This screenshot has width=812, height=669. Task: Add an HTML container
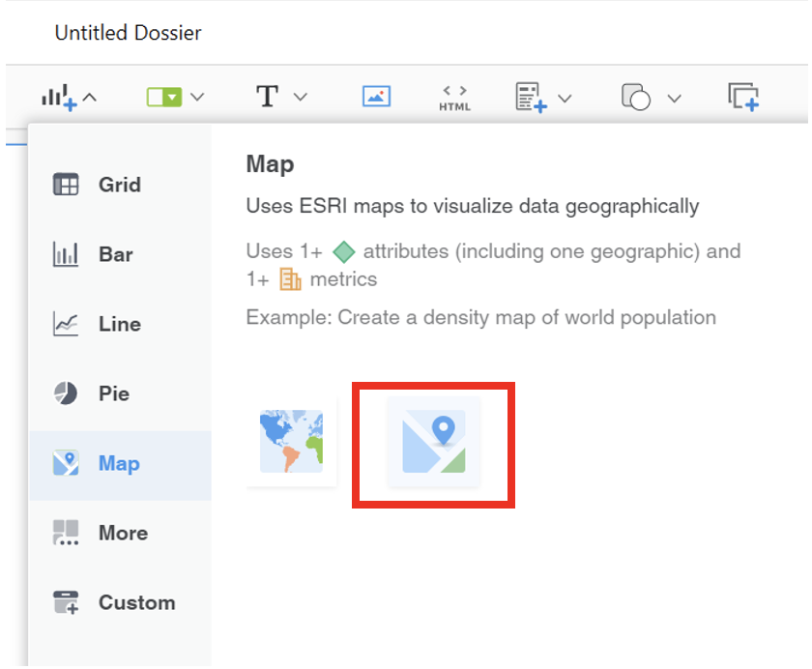(454, 97)
